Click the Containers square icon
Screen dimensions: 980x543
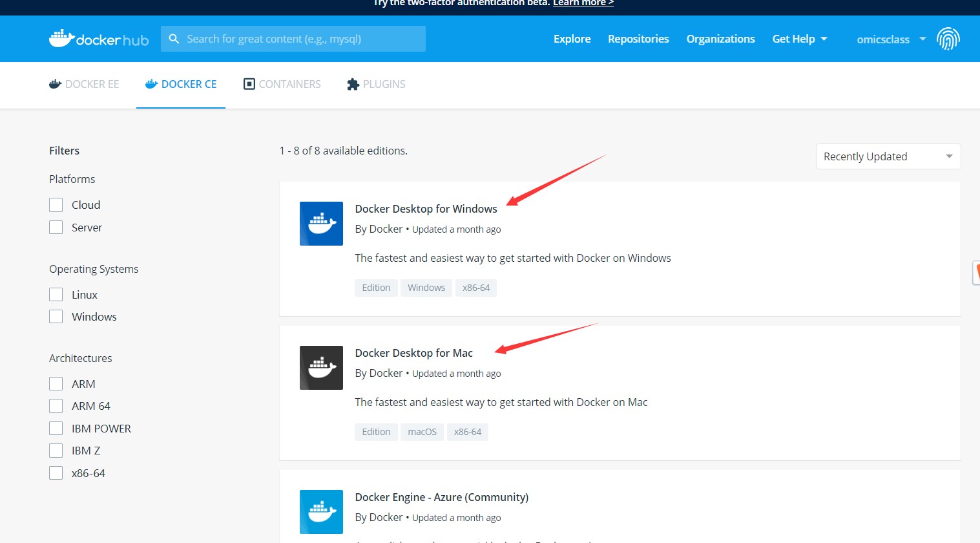(249, 84)
